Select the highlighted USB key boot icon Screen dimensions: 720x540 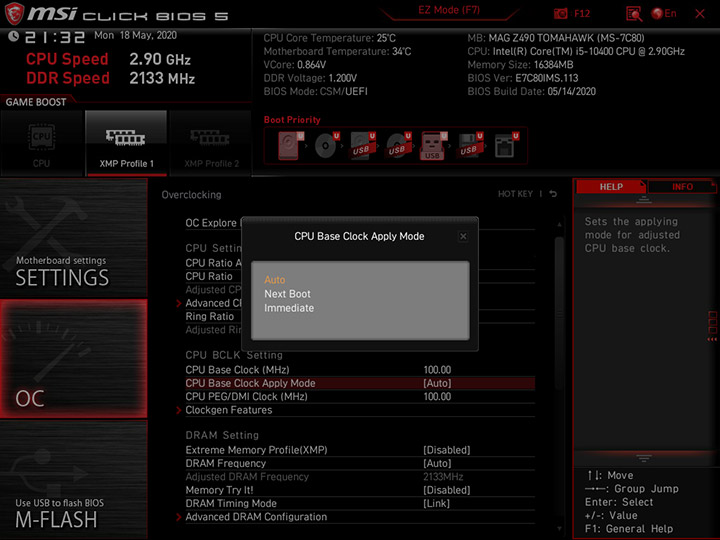click(x=433, y=146)
